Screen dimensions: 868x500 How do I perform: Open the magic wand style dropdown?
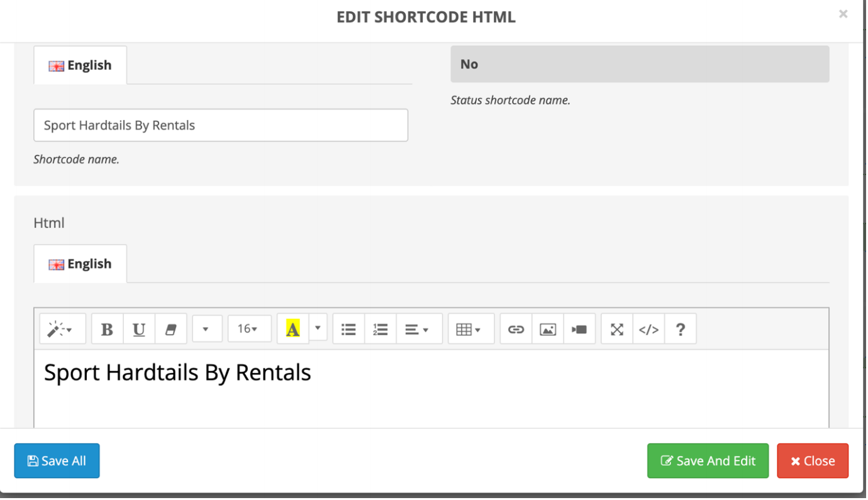pos(62,330)
